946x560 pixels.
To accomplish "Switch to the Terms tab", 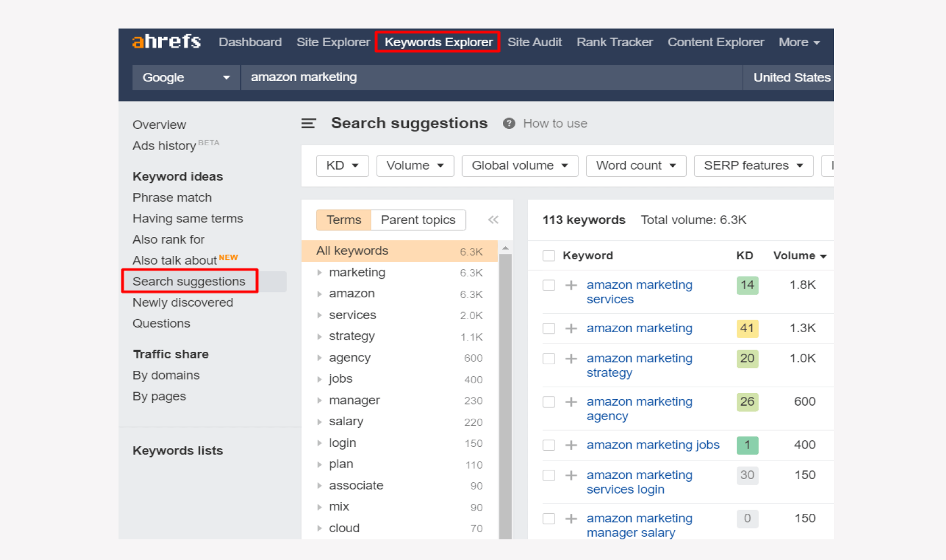I will click(344, 220).
